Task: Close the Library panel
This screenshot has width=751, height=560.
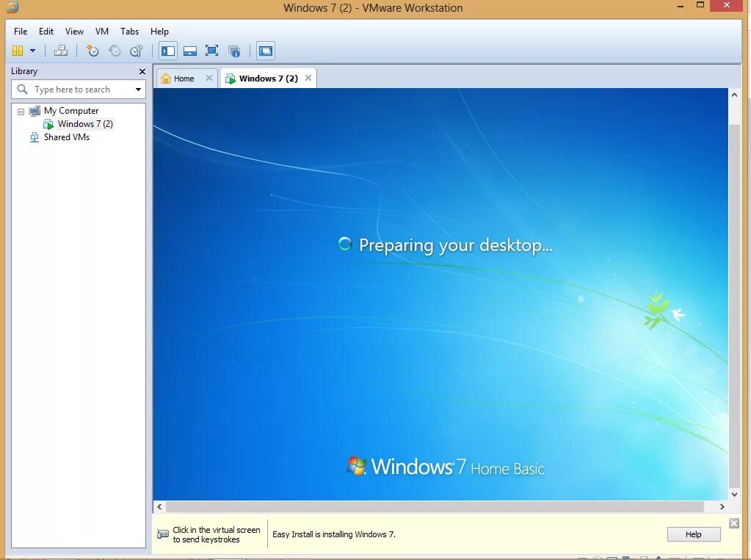Action: pyautogui.click(x=142, y=71)
